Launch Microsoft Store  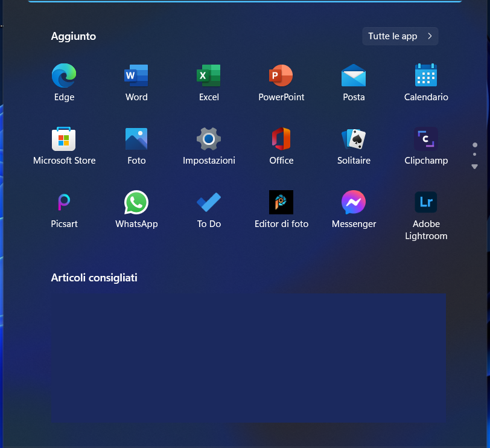click(64, 146)
